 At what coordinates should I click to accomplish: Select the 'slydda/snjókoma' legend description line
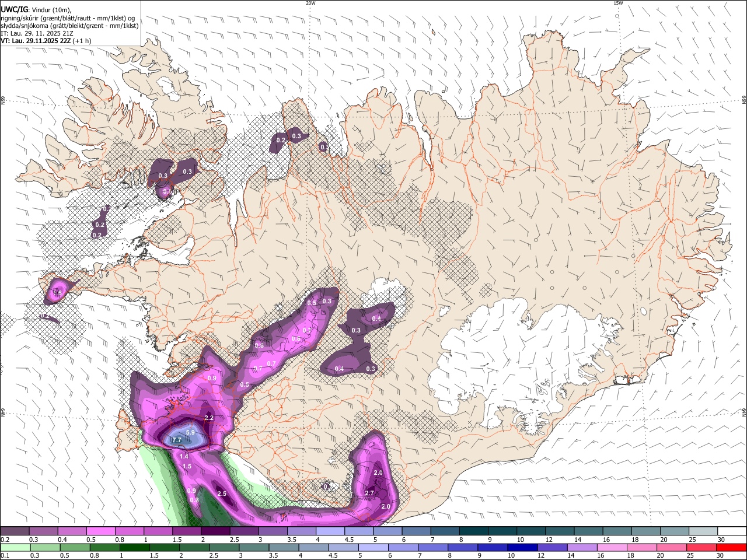tap(69, 26)
